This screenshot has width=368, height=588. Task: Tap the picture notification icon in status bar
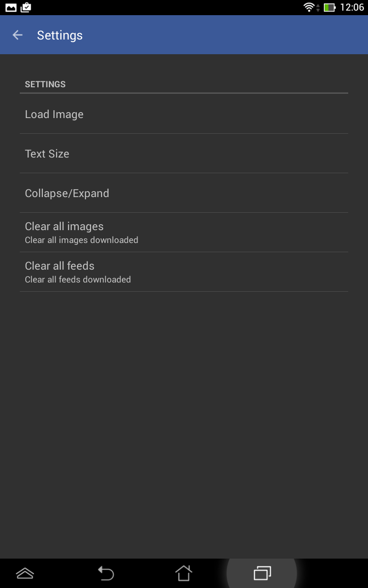pyautogui.click(x=11, y=7)
